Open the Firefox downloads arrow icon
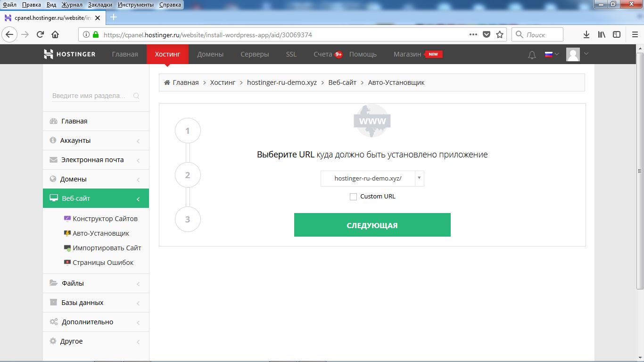Image resolution: width=644 pixels, height=362 pixels. [586, 34]
